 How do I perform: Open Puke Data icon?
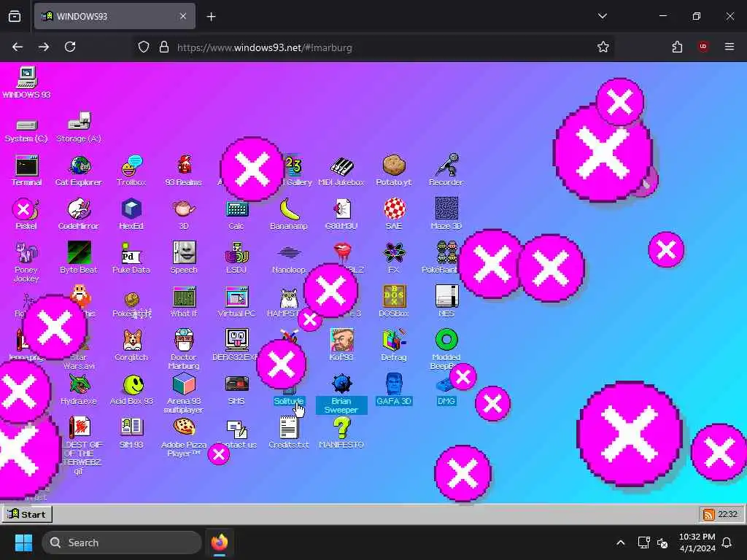click(131, 253)
